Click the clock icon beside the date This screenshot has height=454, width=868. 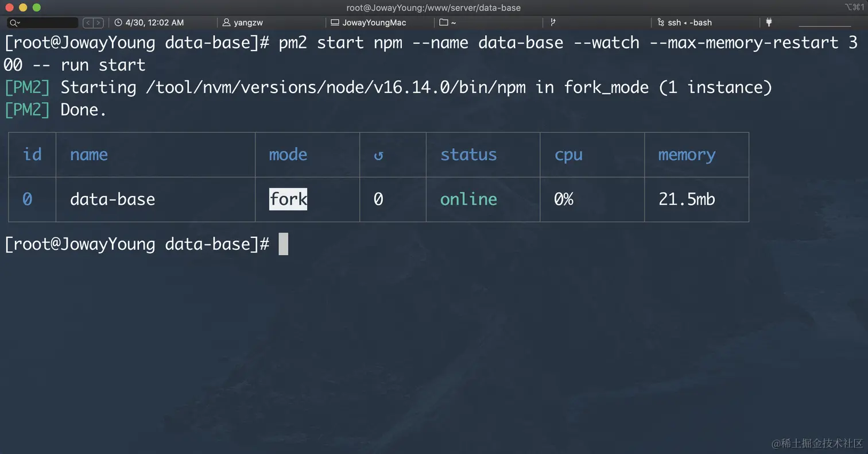tap(118, 22)
